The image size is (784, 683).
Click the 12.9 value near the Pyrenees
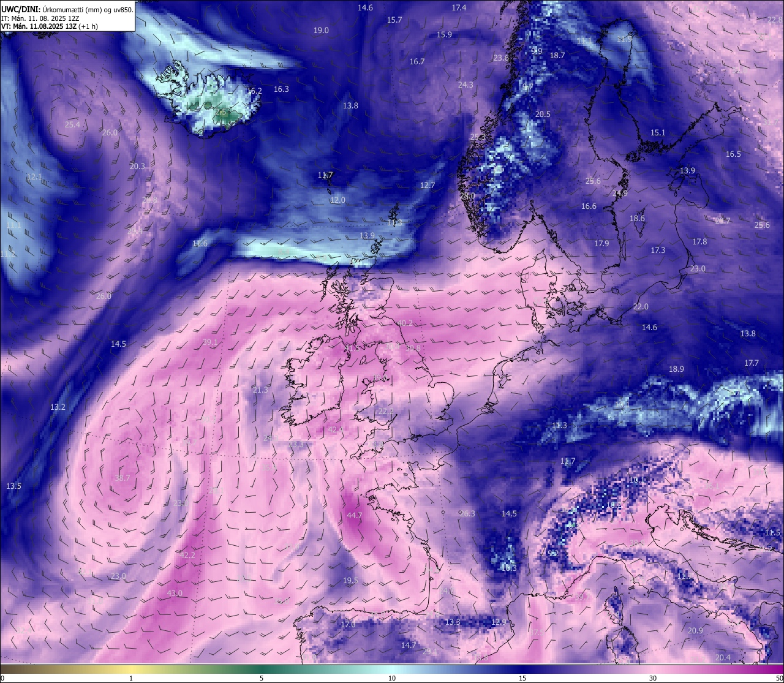[499, 622]
